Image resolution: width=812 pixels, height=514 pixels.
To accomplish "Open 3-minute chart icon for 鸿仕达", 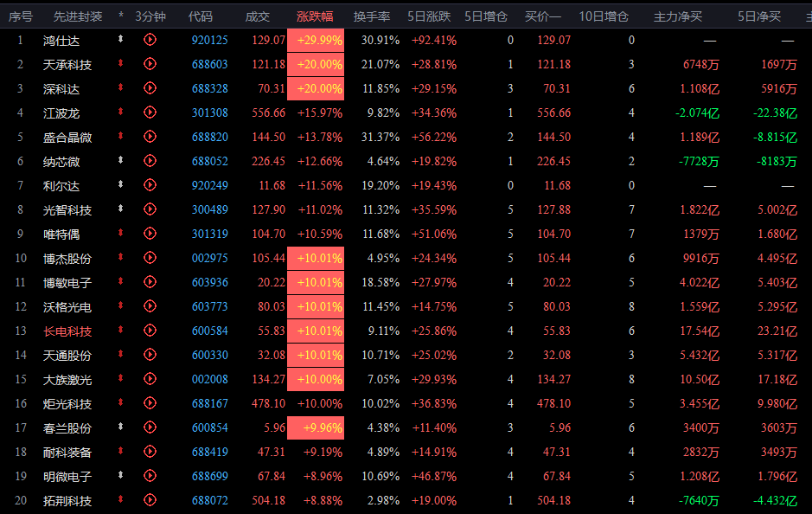I will [150, 40].
